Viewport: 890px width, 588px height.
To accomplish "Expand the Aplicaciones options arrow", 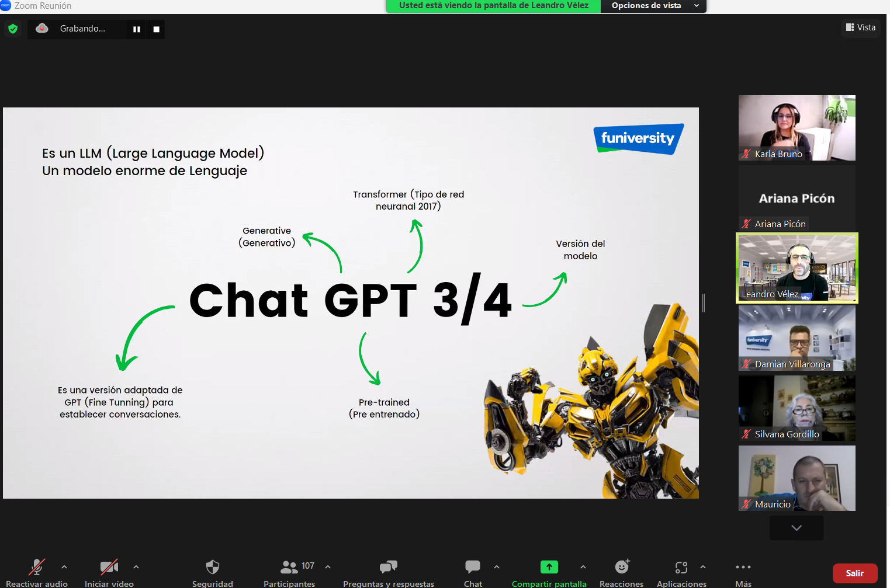I will point(703,567).
